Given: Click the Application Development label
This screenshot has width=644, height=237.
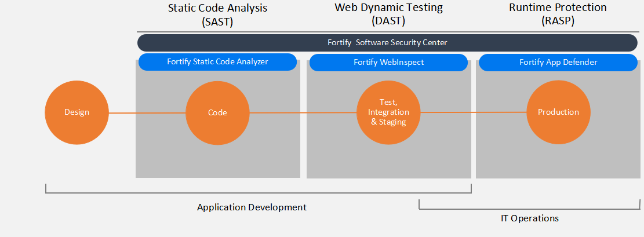Looking at the screenshot, I should coord(252,207).
